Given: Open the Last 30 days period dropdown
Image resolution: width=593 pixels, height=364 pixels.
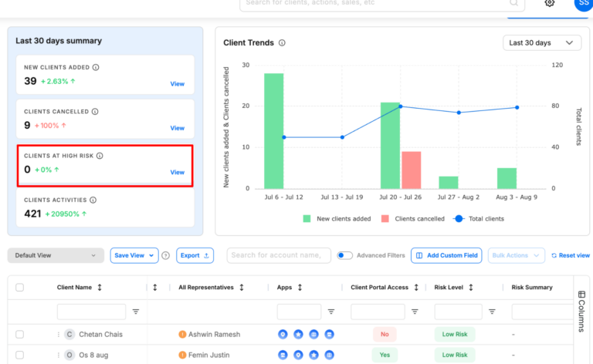Looking at the screenshot, I should (x=541, y=42).
